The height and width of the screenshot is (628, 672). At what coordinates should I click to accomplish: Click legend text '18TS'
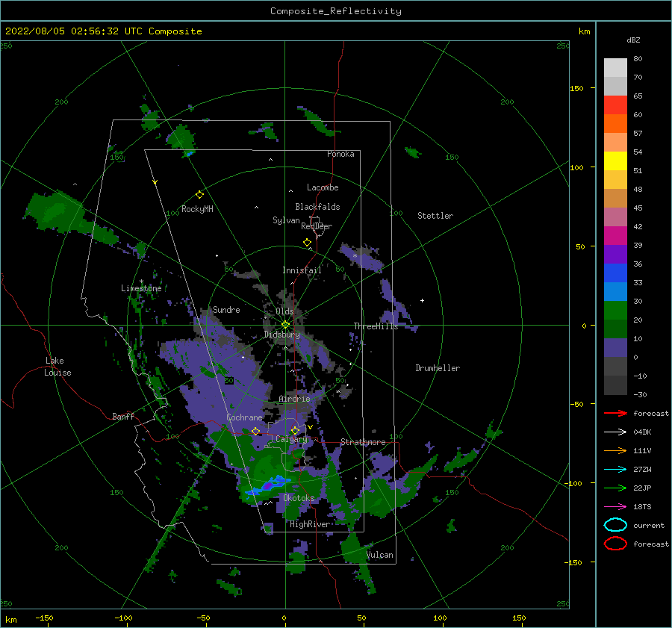pyautogui.click(x=642, y=507)
